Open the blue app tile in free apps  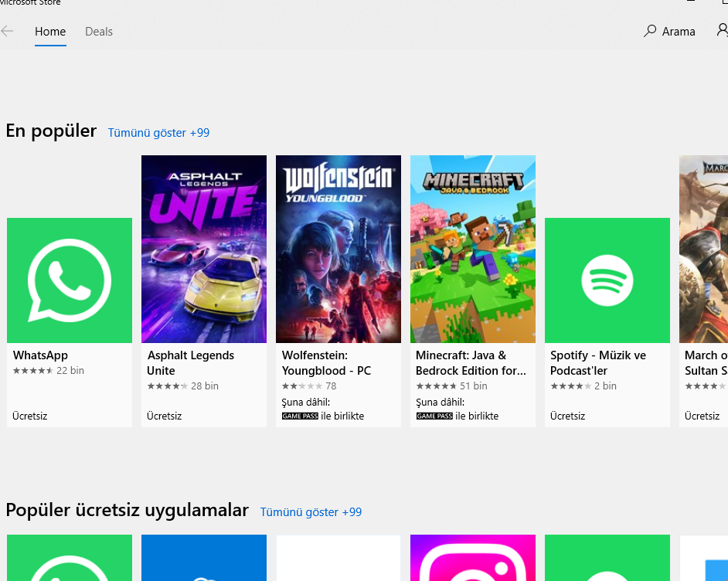point(204,558)
